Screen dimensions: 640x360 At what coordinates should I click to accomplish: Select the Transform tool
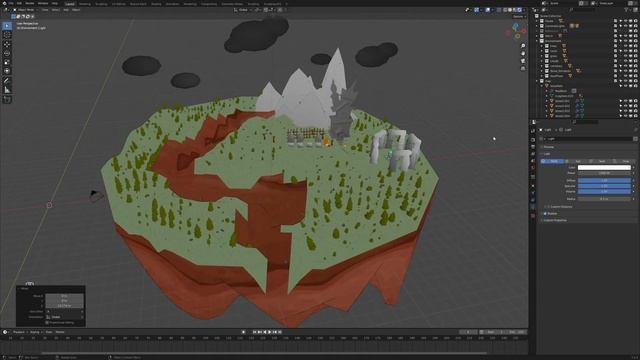point(7,71)
